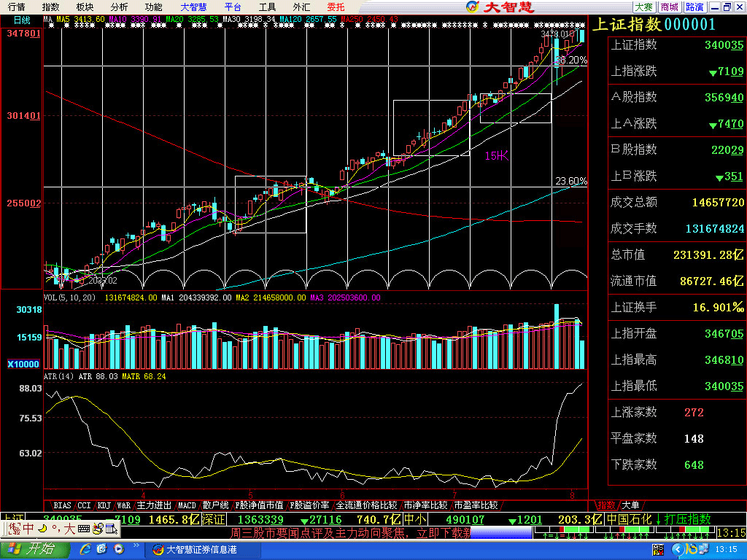
Task: Click the system clock showing 13:15
Action: [727, 550]
